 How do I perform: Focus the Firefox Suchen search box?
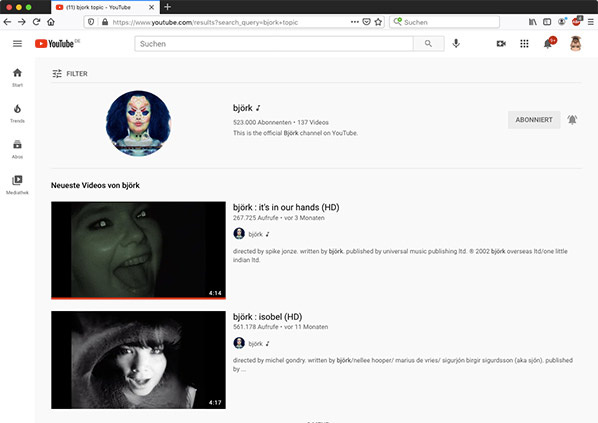[445, 22]
